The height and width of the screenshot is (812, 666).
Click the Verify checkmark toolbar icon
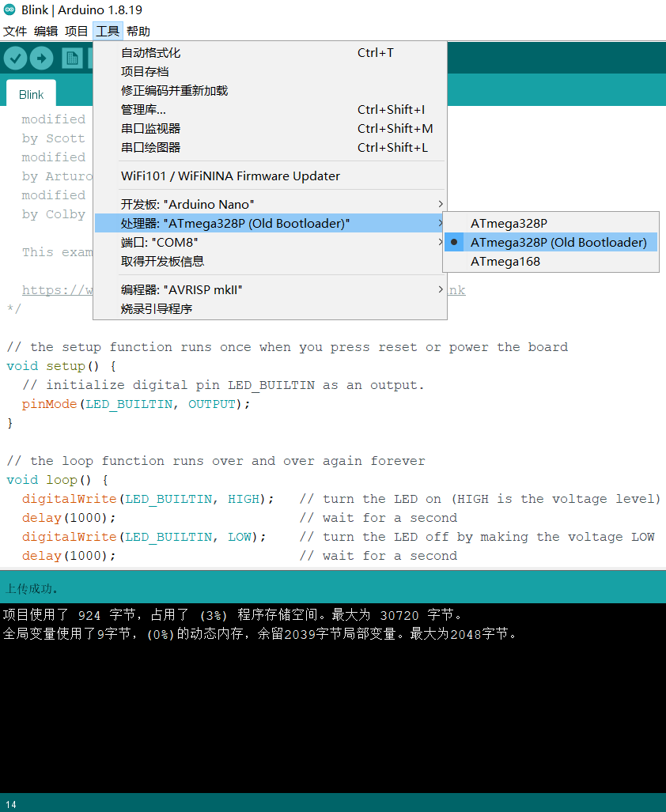pyautogui.click(x=16, y=58)
